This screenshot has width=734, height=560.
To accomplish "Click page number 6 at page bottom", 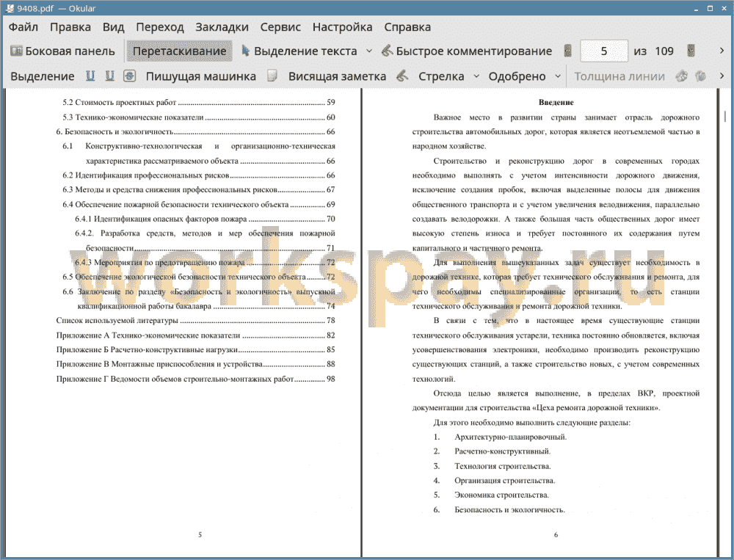I will (556, 535).
